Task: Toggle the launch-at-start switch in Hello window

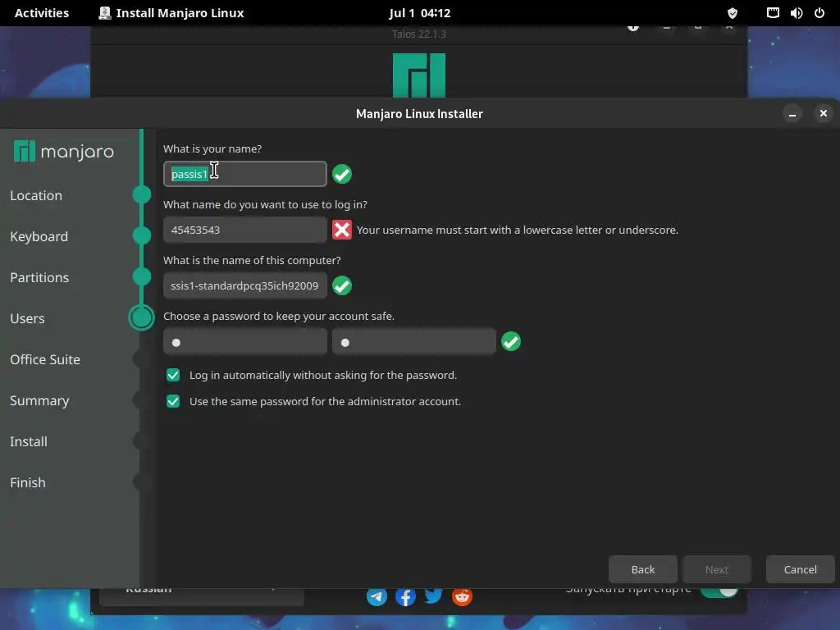Action: (719, 591)
